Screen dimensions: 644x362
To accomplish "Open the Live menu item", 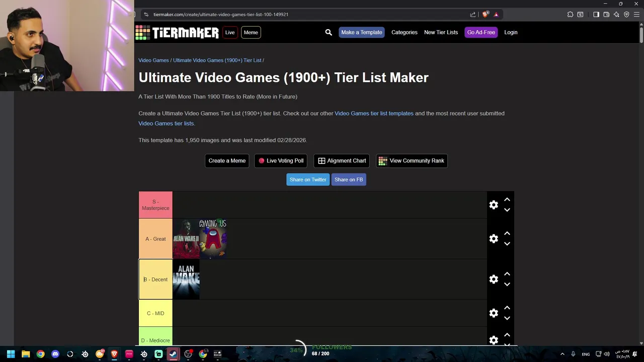I will (x=230, y=32).
